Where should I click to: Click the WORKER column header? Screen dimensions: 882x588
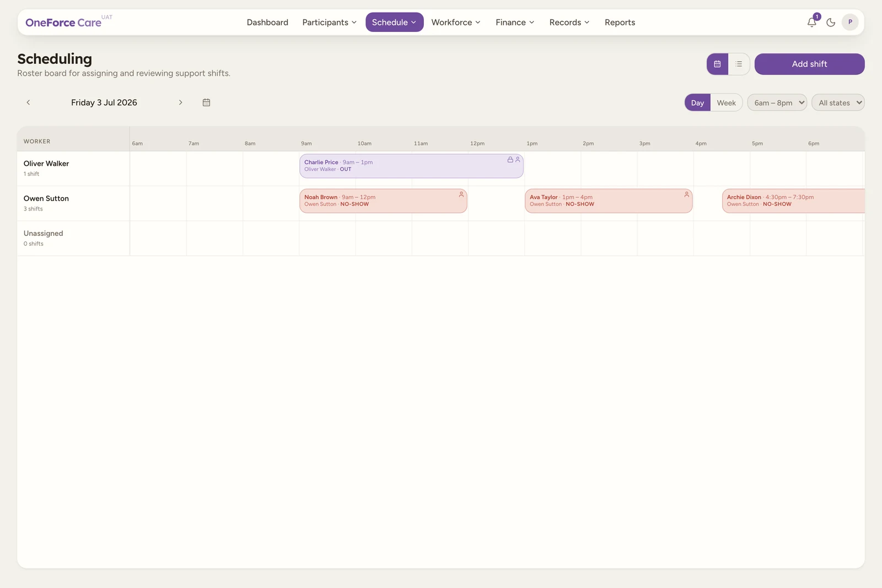[37, 142]
